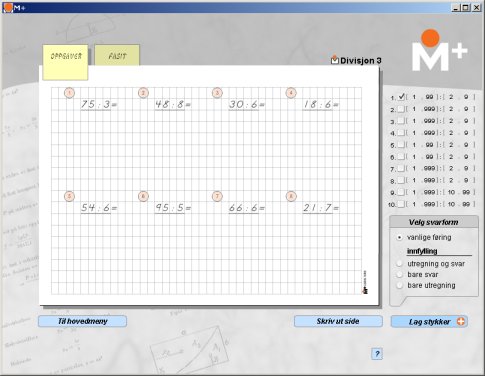Click the 75 : 3 = division problem

pyautogui.click(x=99, y=104)
